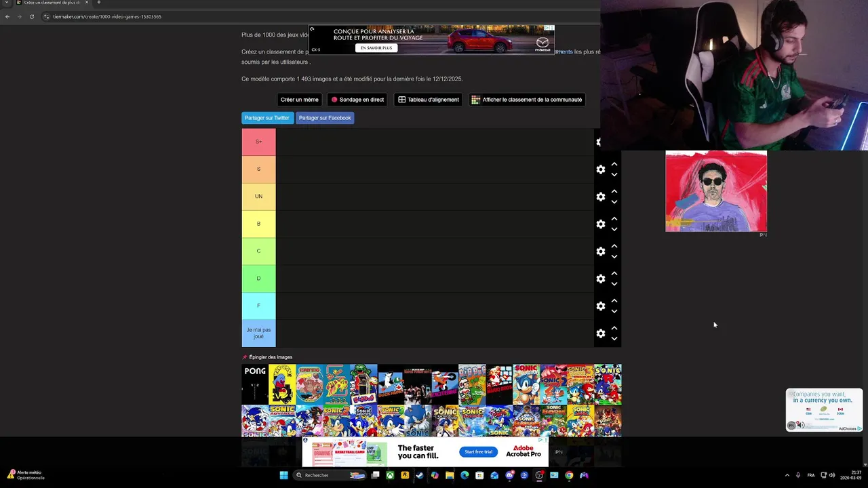The height and width of the screenshot is (488, 868).
Task: Move C tier row up
Action: click(x=614, y=246)
